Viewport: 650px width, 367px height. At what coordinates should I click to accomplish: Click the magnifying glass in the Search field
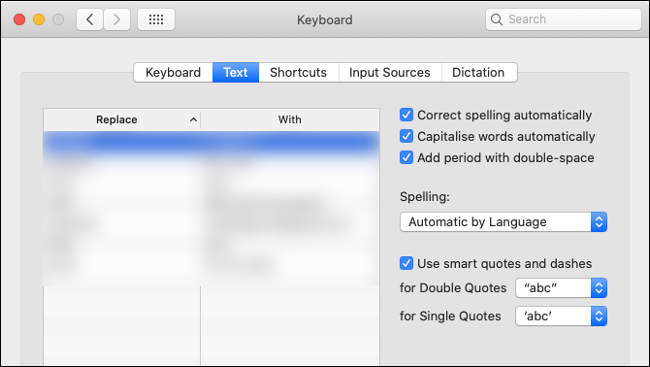(x=496, y=19)
